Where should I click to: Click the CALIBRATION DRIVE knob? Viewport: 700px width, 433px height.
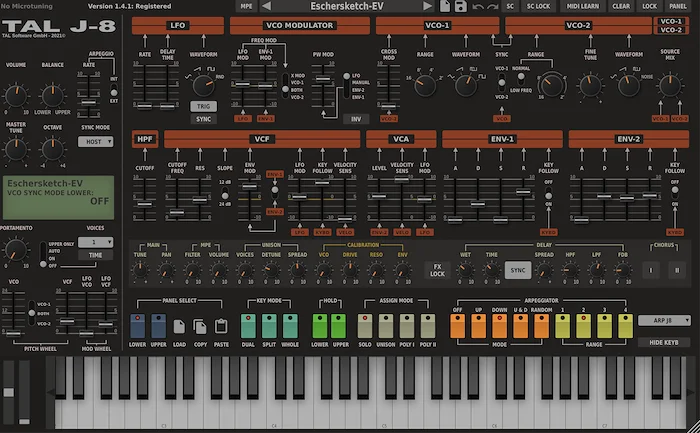click(x=350, y=270)
